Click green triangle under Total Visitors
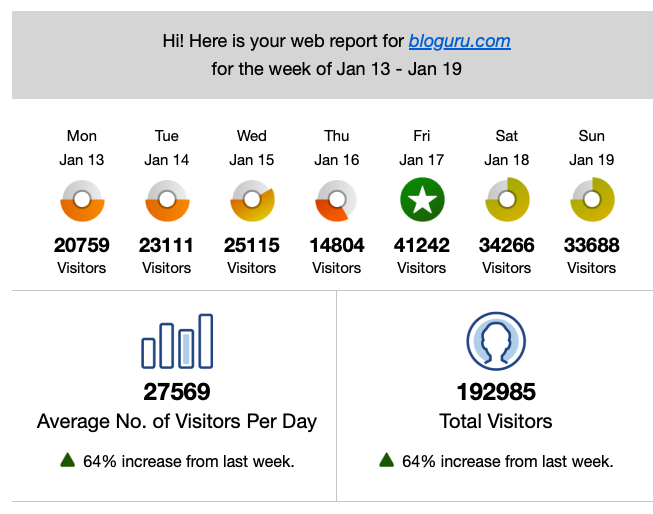 pyautogui.click(x=386, y=460)
